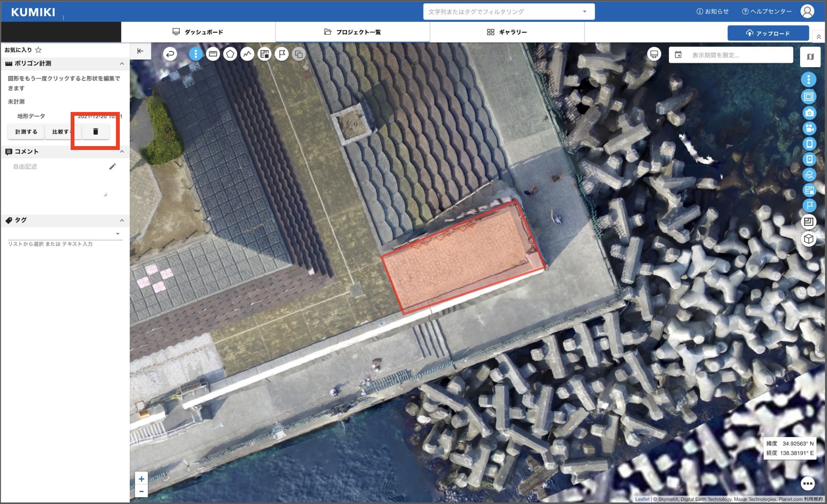Toggle the video camera layer
827x504 pixels.
[x=809, y=128]
